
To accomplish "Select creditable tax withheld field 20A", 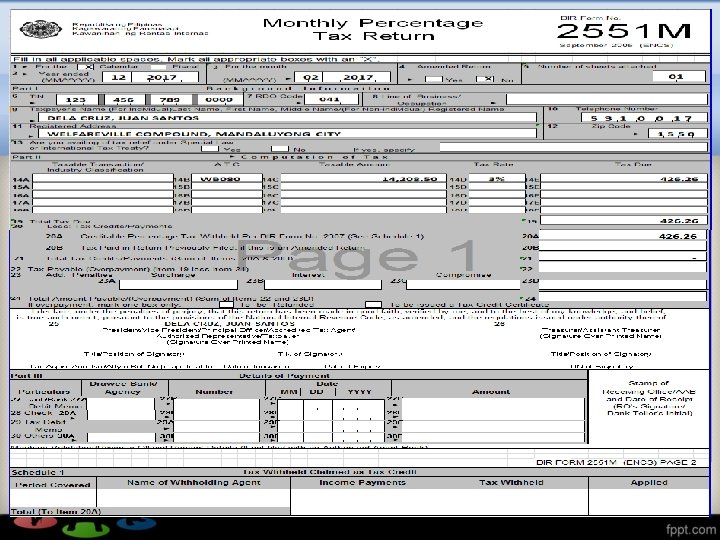I will coord(622,236).
